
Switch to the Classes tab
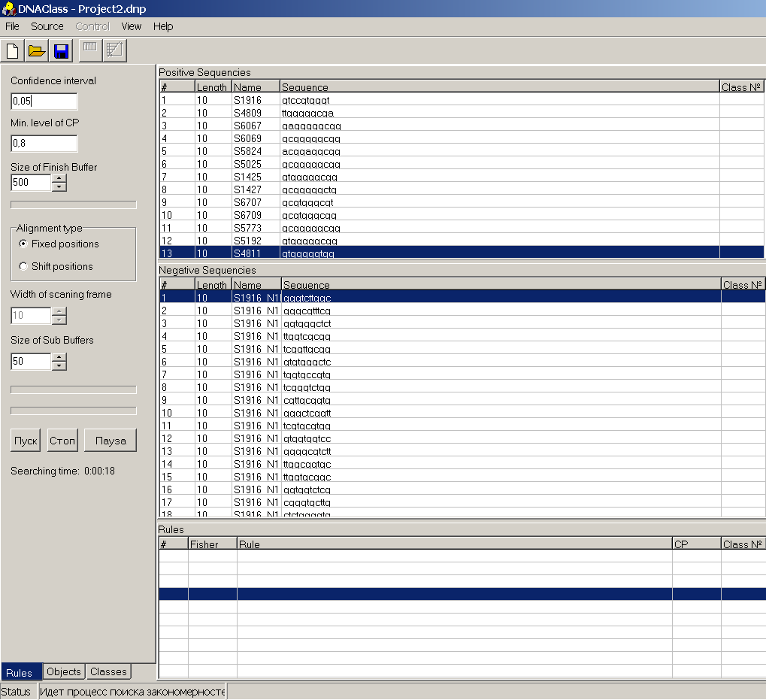tap(108, 671)
